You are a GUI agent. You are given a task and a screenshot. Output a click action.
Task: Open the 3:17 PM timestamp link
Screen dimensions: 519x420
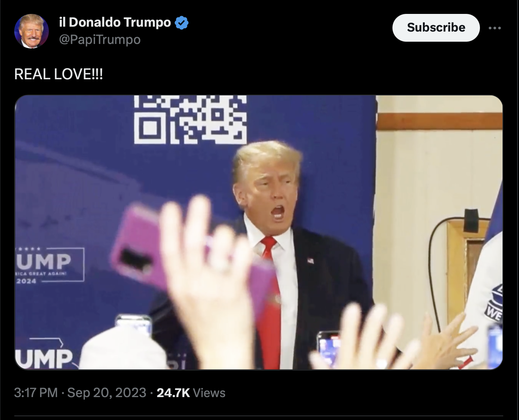tap(36, 393)
